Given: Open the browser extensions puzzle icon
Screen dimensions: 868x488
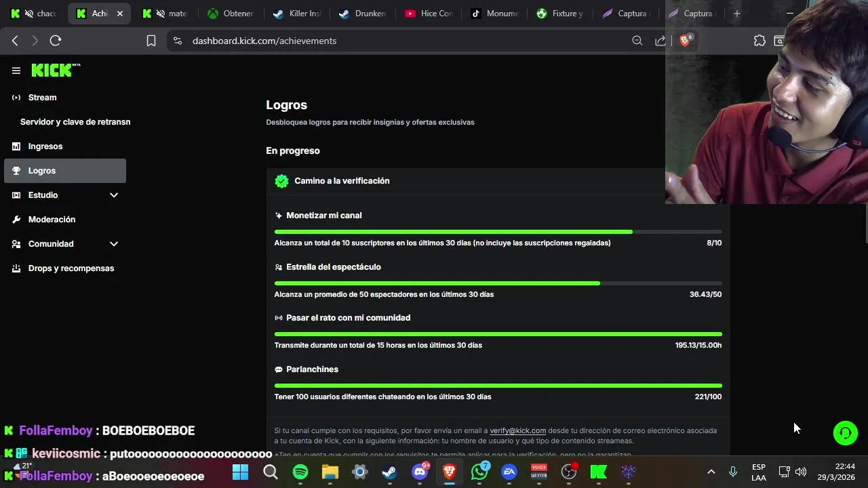Looking at the screenshot, I should (x=759, y=41).
